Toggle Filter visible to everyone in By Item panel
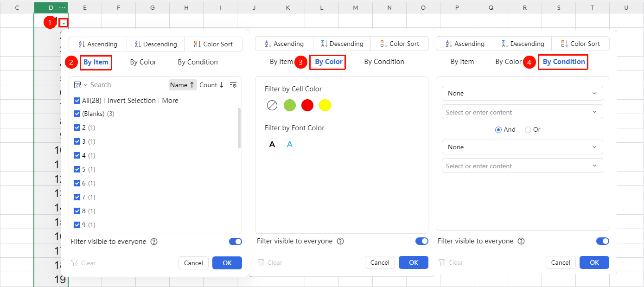644x287 pixels. tap(236, 242)
